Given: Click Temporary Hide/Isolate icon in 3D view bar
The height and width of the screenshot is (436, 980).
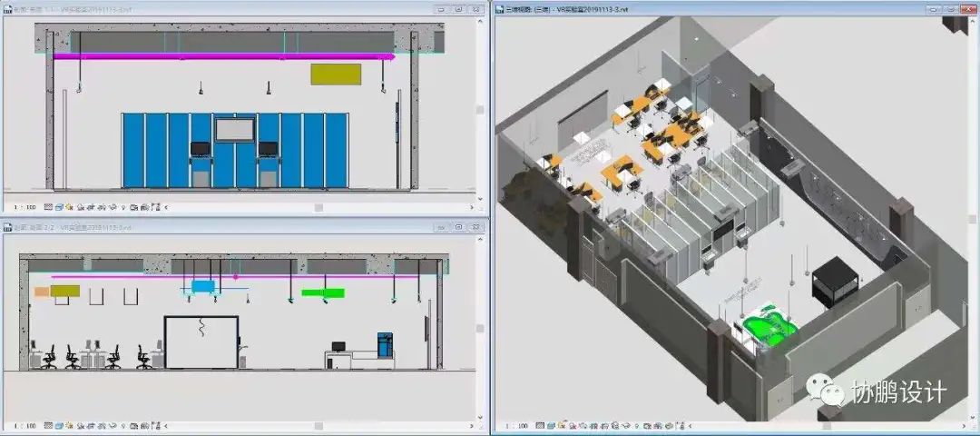Looking at the screenshot, I should click(626, 425).
